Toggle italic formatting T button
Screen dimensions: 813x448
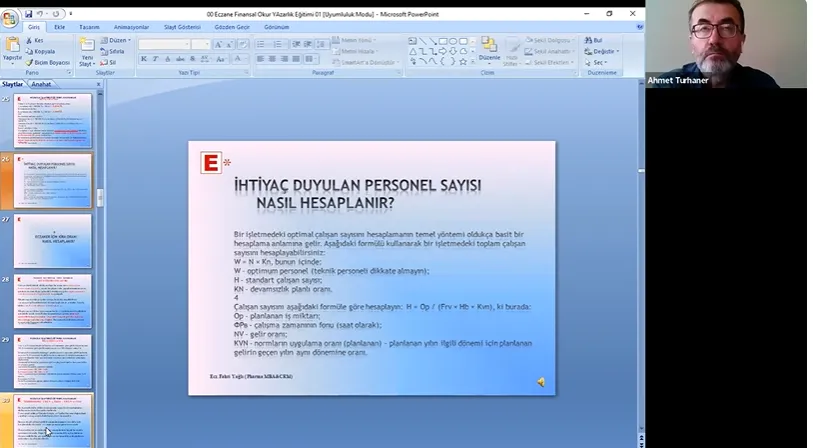pyautogui.click(x=155, y=59)
